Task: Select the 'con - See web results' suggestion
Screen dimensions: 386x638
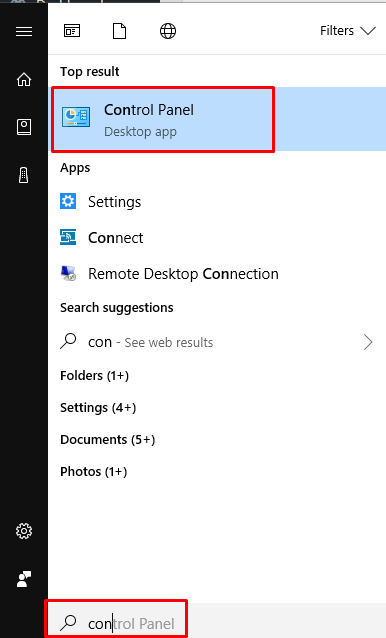Action: pos(217,342)
